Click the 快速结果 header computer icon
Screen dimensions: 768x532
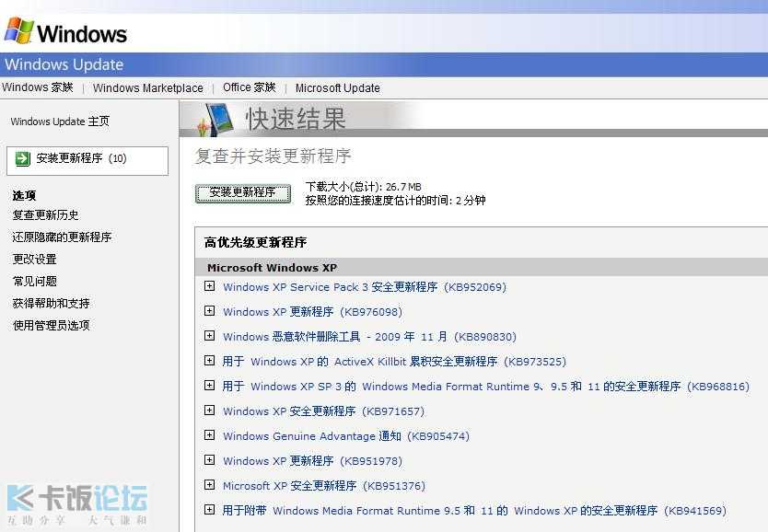(215, 120)
